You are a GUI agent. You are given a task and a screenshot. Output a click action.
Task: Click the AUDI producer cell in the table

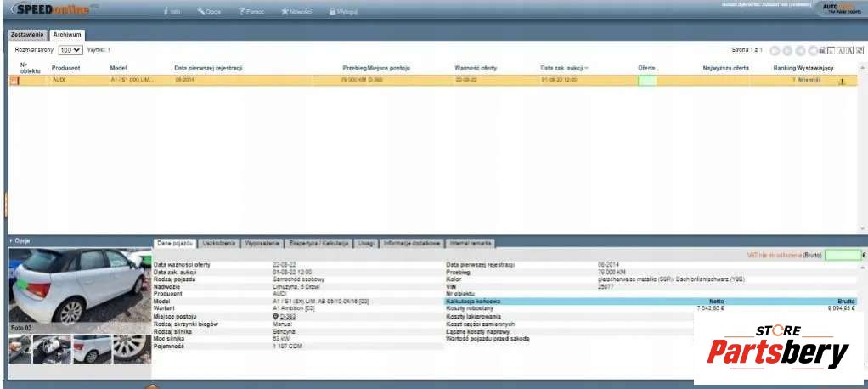point(59,80)
